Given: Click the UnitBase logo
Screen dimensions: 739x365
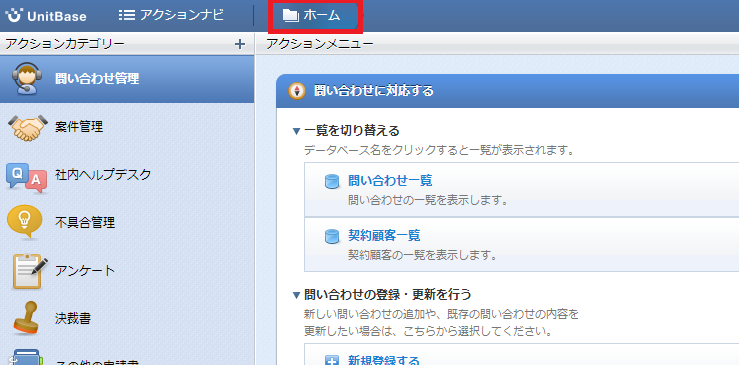Looking at the screenshot, I should click(46, 16).
